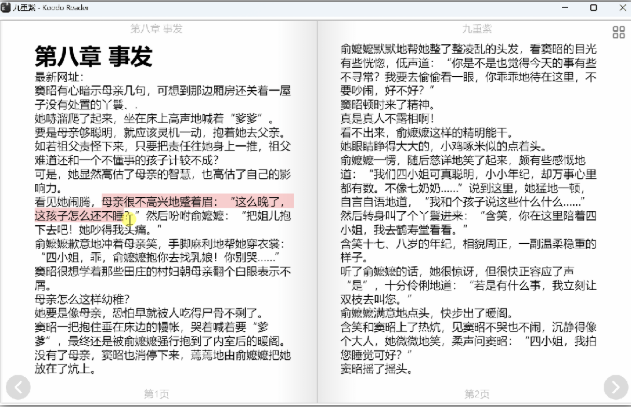Click the Koodo Reader app icon in title bar
Image resolution: width=631 pixels, height=407 pixels.
click(6, 7)
